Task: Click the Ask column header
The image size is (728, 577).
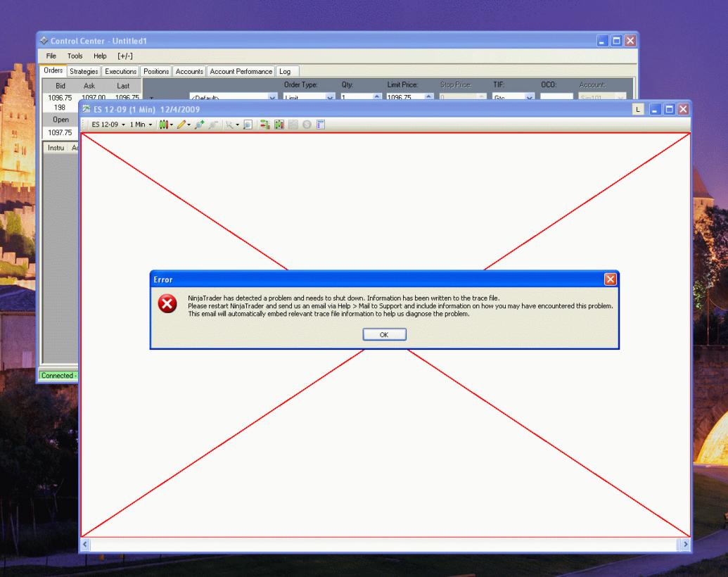Action: click(x=89, y=85)
